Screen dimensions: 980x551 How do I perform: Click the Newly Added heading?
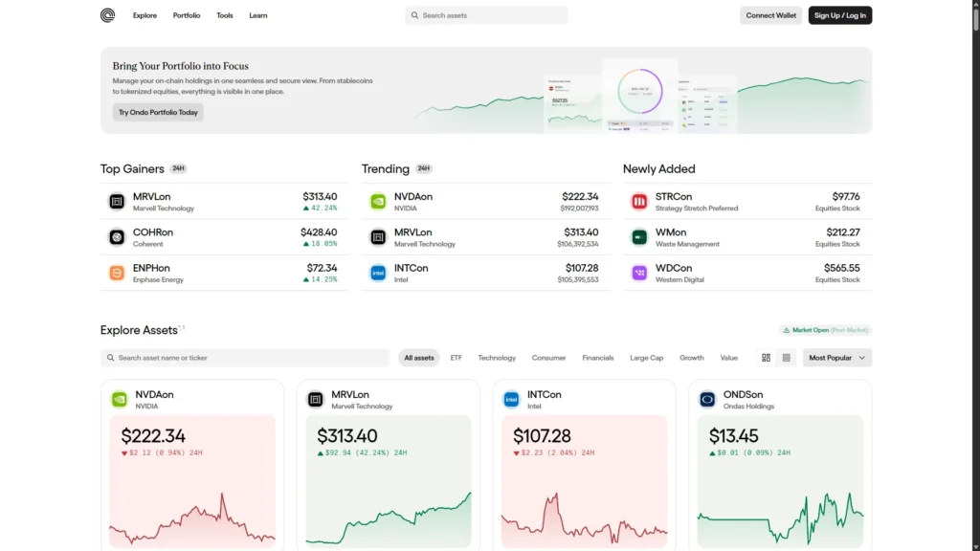(x=658, y=168)
